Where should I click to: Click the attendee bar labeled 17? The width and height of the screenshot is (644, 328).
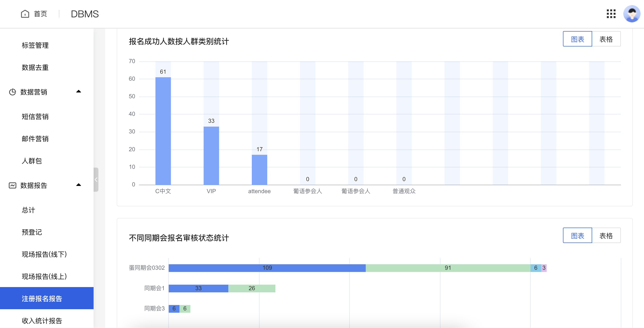coord(260,170)
